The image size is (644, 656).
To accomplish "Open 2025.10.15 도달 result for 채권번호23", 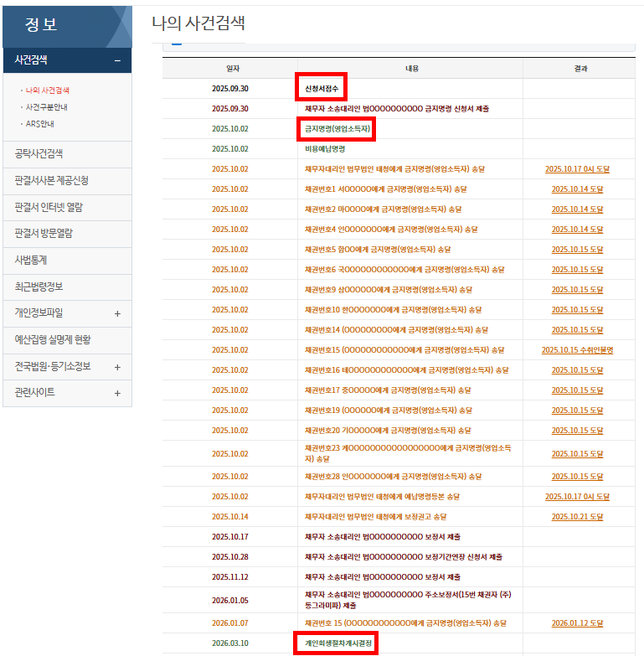I will point(577,453).
